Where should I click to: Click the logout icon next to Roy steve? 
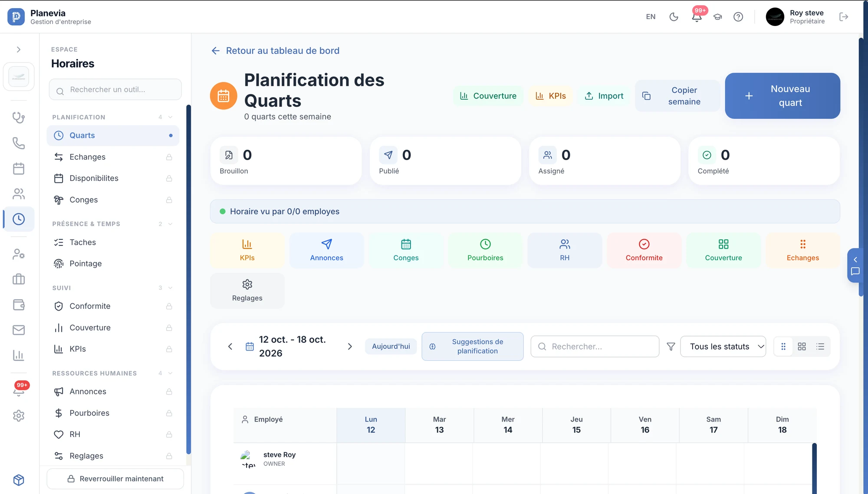pyautogui.click(x=844, y=17)
